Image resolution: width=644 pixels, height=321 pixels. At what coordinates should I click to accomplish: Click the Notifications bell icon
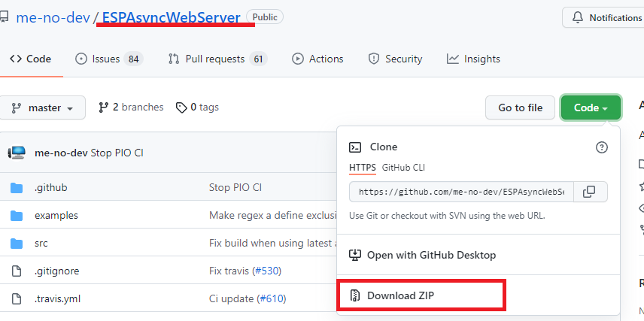(x=578, y=17)
